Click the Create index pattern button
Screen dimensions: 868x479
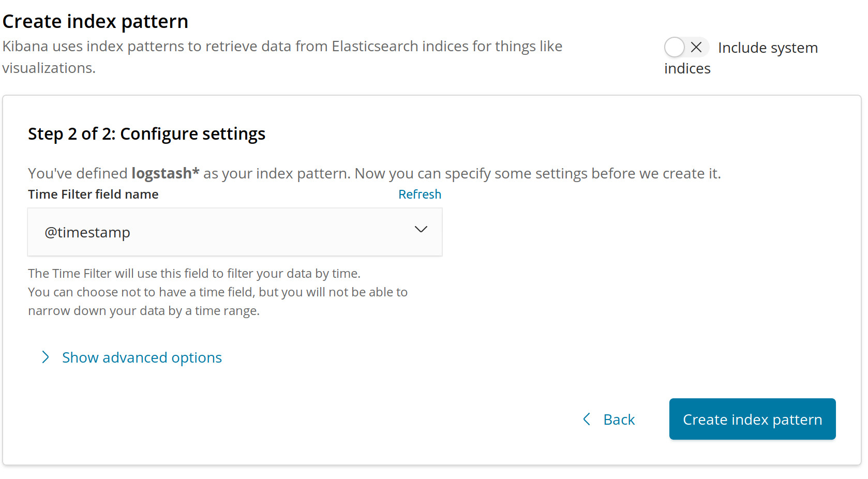[752, 419]
